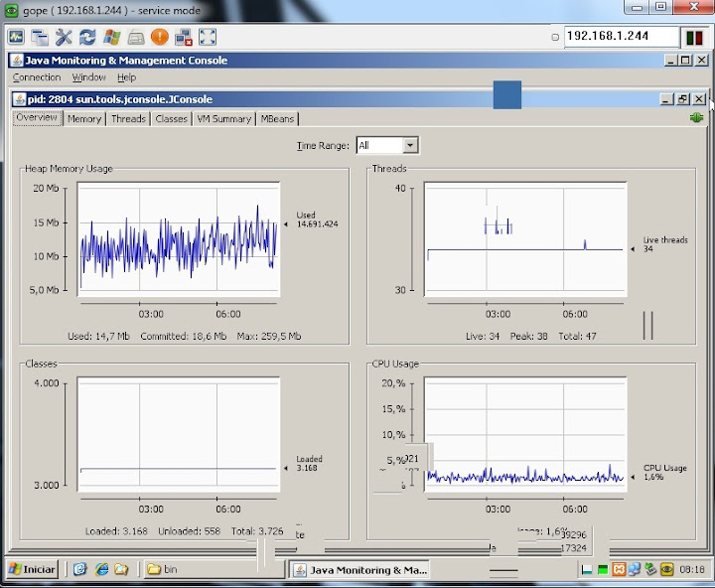Click the Windows flag toolbar icon
Viewport: 715px width, 588px height.
coord(111,37)
